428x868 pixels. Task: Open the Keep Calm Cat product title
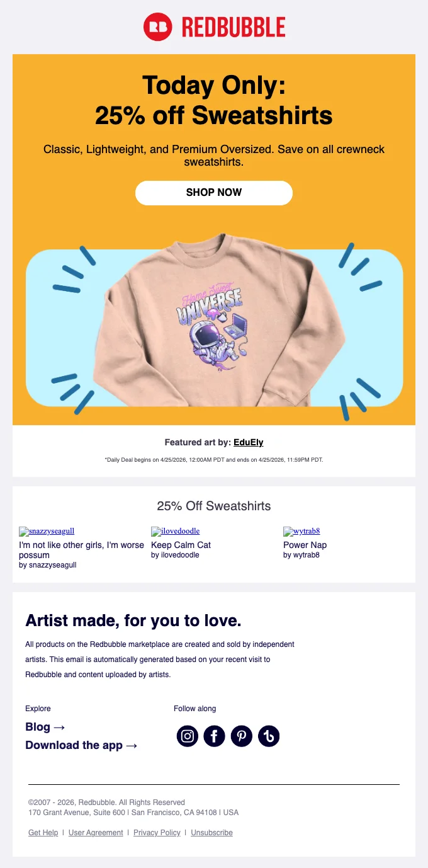pos(181,545)
